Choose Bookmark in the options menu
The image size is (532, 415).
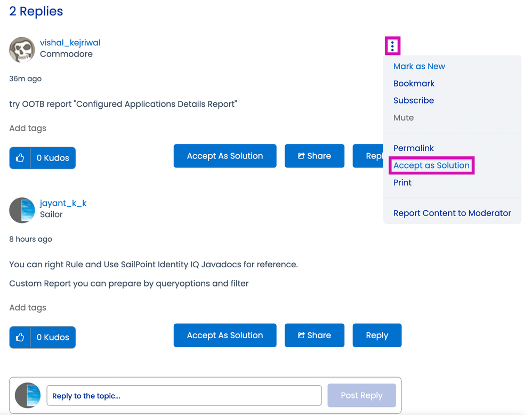pos(414,83)
